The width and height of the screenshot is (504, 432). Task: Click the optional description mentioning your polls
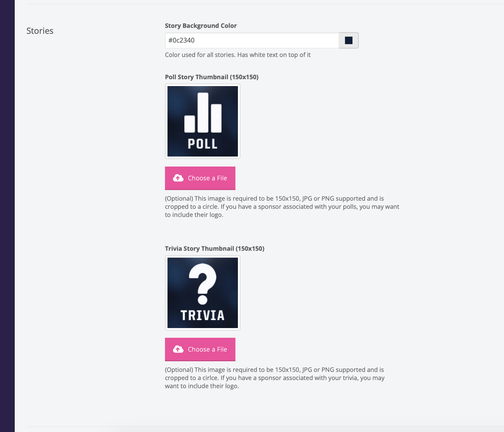(282, 207)
